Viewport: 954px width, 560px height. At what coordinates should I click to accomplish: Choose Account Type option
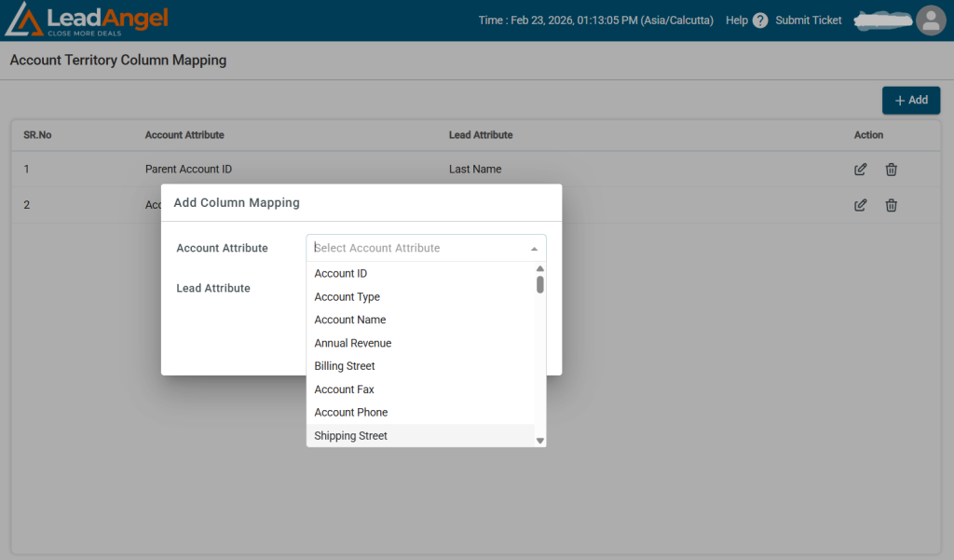[x=347, y=297]
